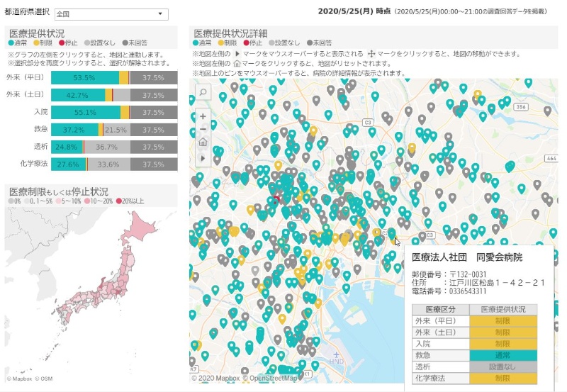The width and height of the screenshot is (567, 392).
Task: Click the dropdown arrow of prefecture selector
Action: coord(162,14)
